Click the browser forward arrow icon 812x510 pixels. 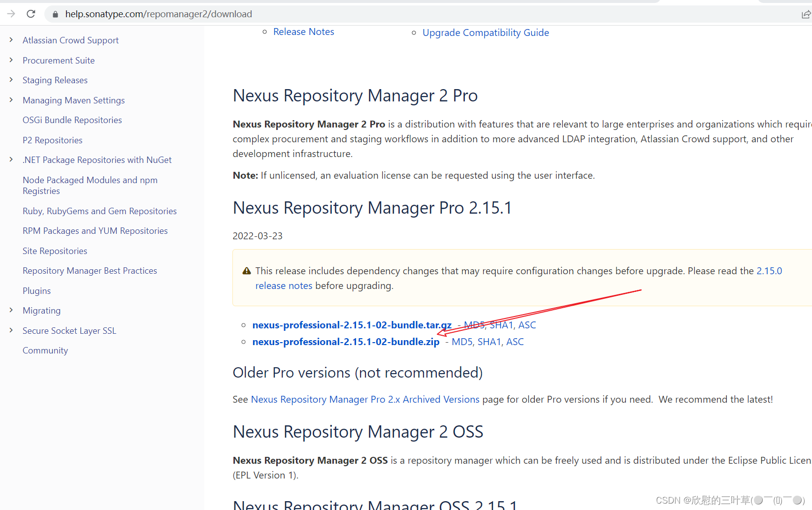pyautogui.click(x=11, y=14)
